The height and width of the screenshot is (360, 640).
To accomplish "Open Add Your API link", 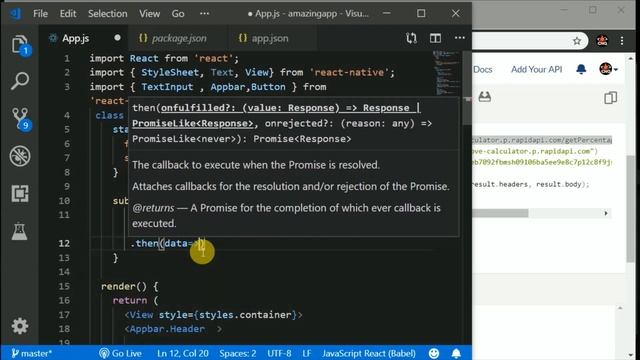I will (x=536, y=69).
